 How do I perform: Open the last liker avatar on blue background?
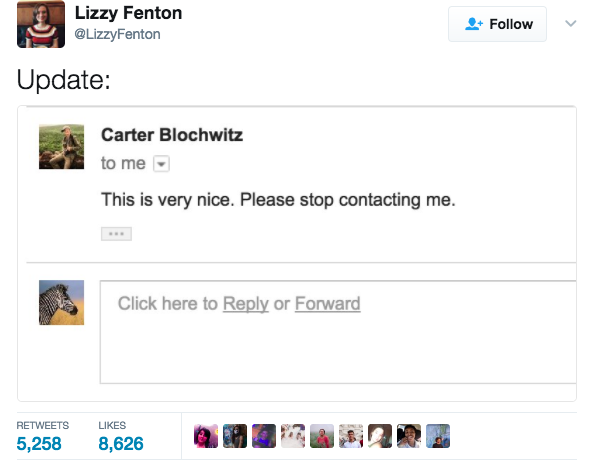pos(438,436)
